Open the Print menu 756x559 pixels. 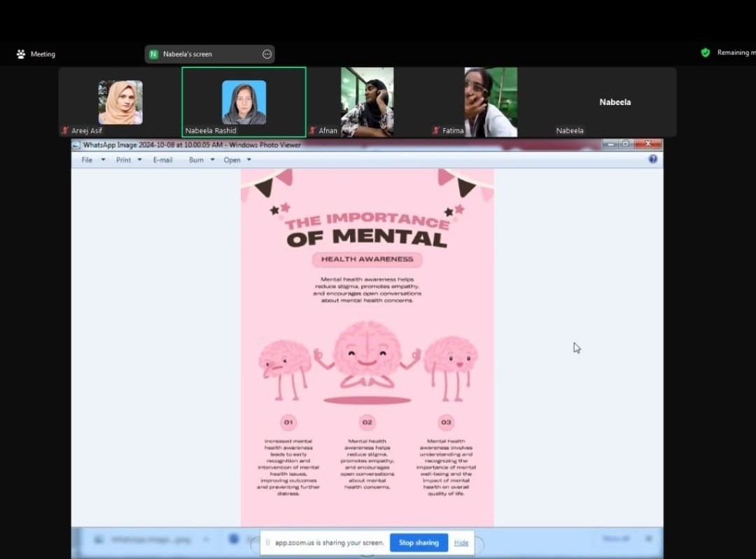coord(123,160)
